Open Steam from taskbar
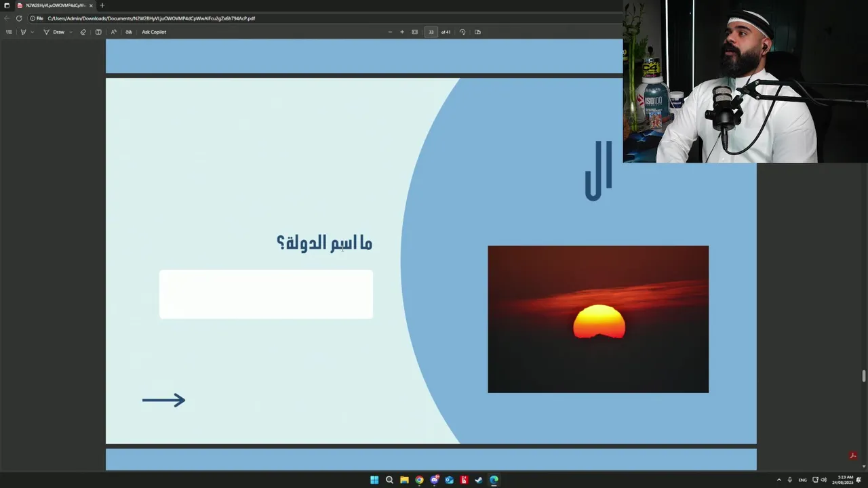The height and width of the screenshot is (488, 868). (479, 480)
